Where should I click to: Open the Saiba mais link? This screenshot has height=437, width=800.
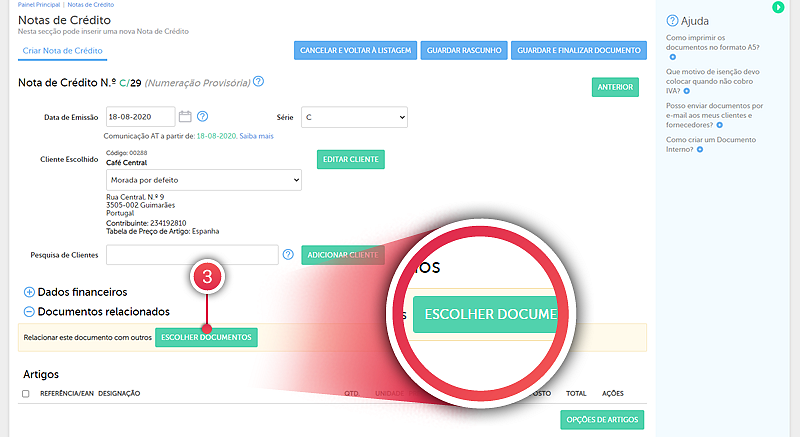pos(256,136)
